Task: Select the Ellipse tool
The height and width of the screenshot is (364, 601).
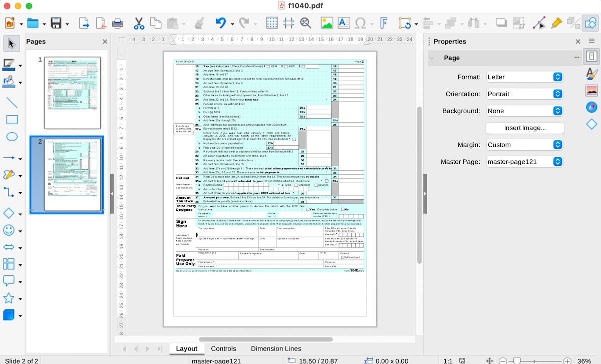Action: [11, 137]
